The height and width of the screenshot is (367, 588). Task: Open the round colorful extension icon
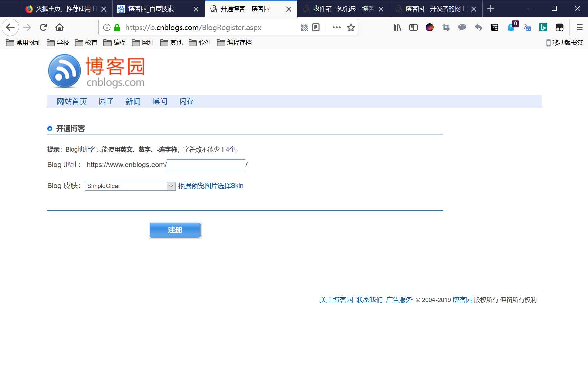pyautogui.click(x=430, y=27)
